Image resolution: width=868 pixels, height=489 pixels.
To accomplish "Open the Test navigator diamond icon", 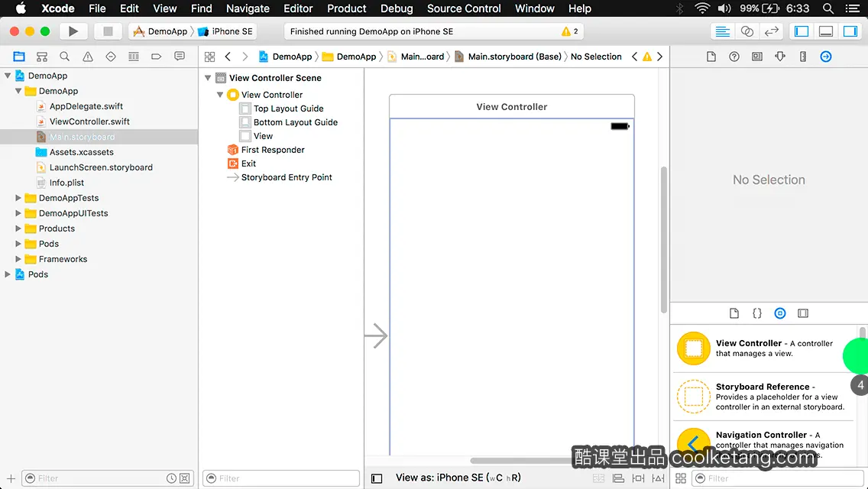I will [x=111, y=57].
